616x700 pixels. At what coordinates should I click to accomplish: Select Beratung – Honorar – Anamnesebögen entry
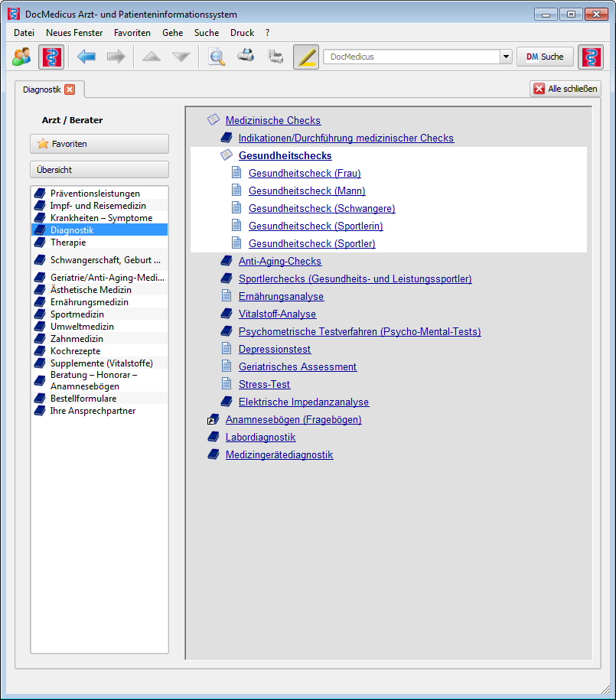click(x=99, y=380)
